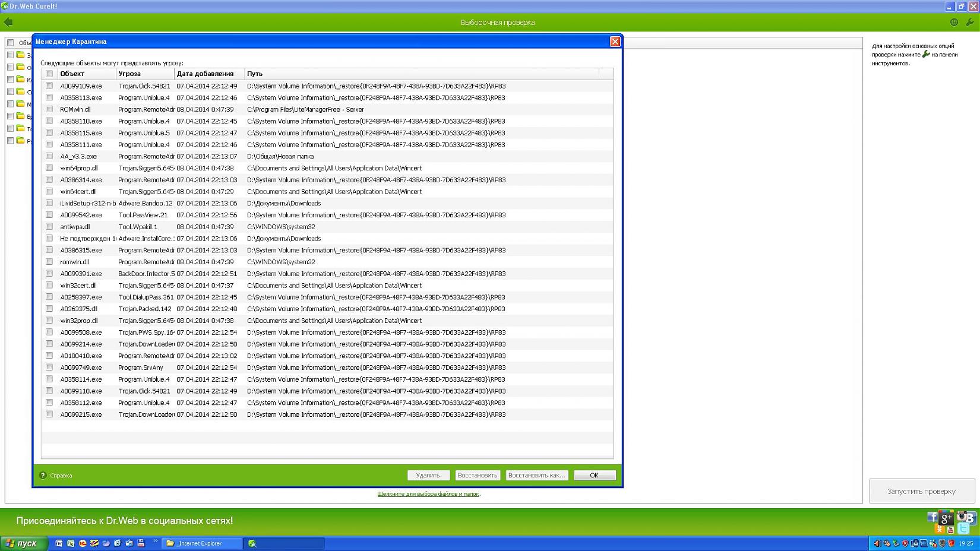Screen dimensions: 980x551
Task: Click the date 08.04.2014 0:47:29
Action: (205, 191)
